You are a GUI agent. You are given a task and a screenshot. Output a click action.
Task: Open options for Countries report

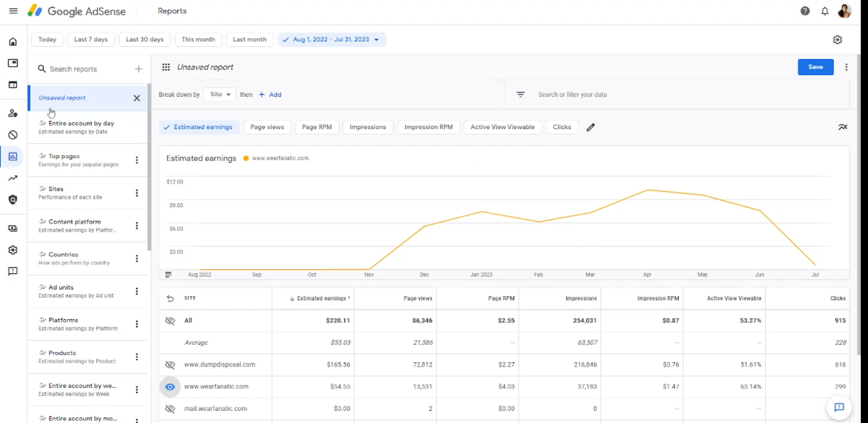[x=137, y=259]
